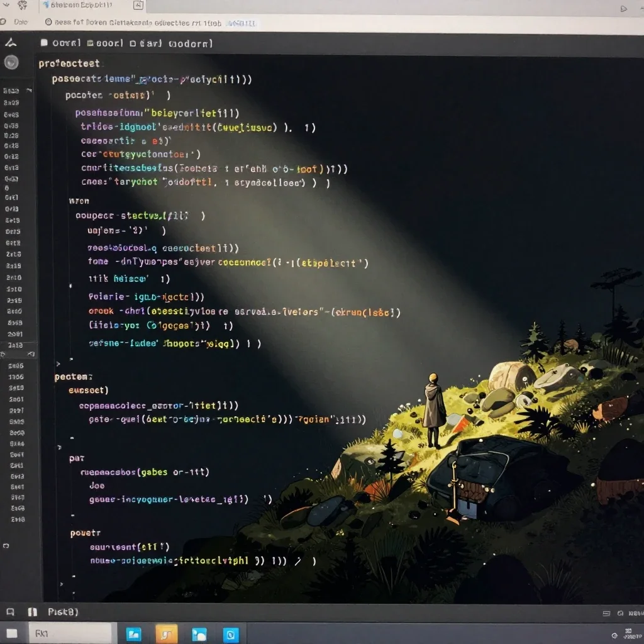Image resolution: width=644 pixels, height=644 pixels.
Task: Switch to the 'soorl' editor tab
Action: tap(105, 43)
